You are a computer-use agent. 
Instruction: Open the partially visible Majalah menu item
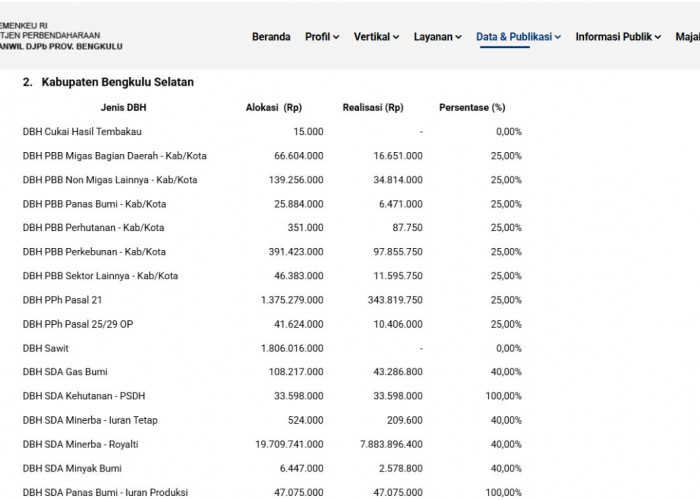(x=688, y=37)
